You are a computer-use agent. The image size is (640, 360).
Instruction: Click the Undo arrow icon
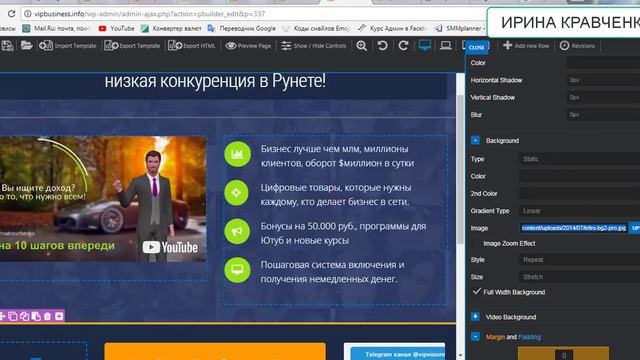coord(382,45)
